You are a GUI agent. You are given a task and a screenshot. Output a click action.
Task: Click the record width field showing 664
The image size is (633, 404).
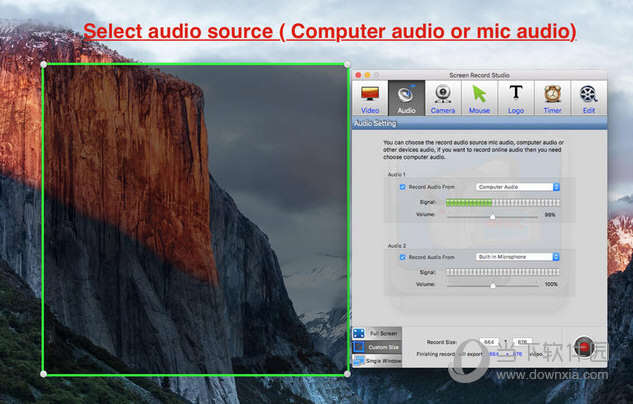[489, 342]
